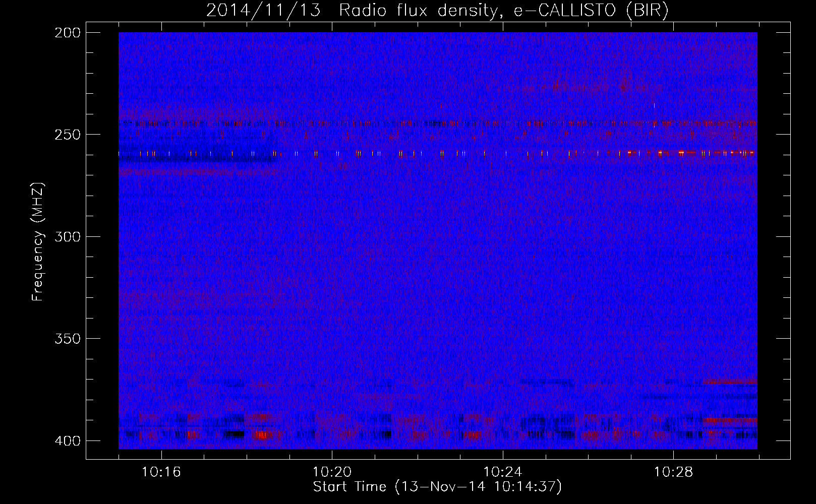Click the 'Start Time (13-Nov-14 10:14:37)' label
This screenshot has height=504, width=816.
[437, 487]
